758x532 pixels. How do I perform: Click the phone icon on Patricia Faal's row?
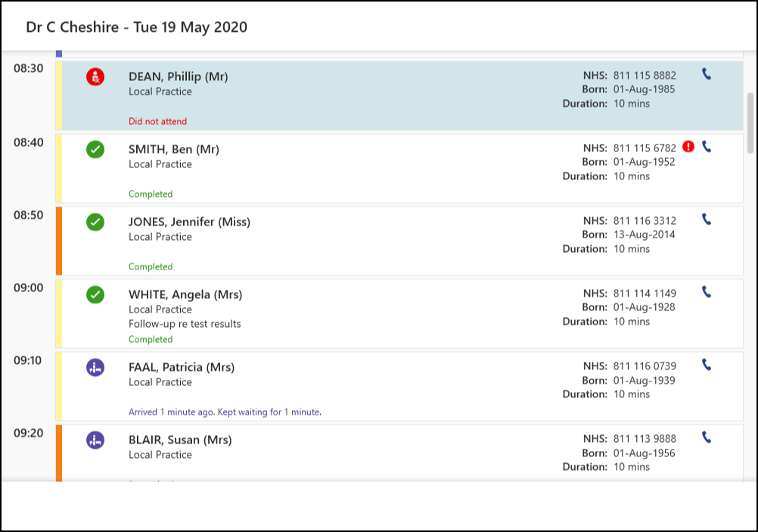pyautogui.click(x=707, y=365)
